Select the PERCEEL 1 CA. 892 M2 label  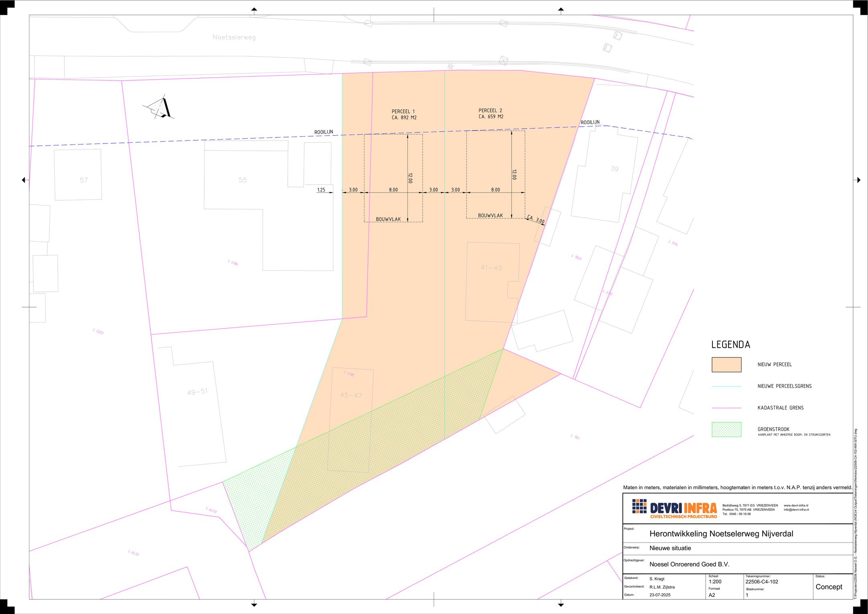click(404, 115)
